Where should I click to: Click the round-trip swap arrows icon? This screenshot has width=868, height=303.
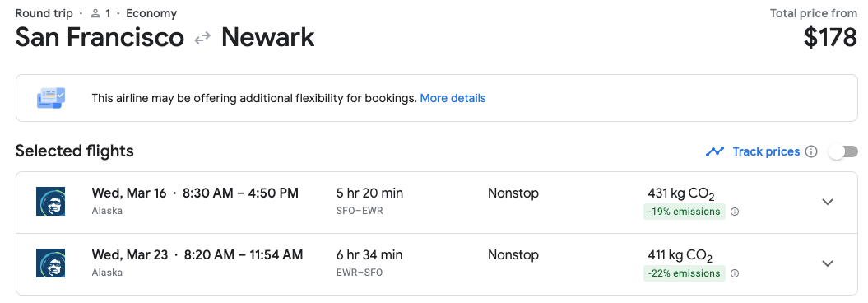coord(202,38)
